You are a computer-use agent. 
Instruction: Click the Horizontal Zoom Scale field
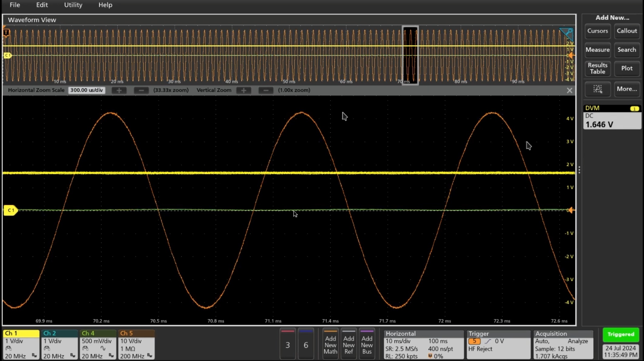coord(87,90)
